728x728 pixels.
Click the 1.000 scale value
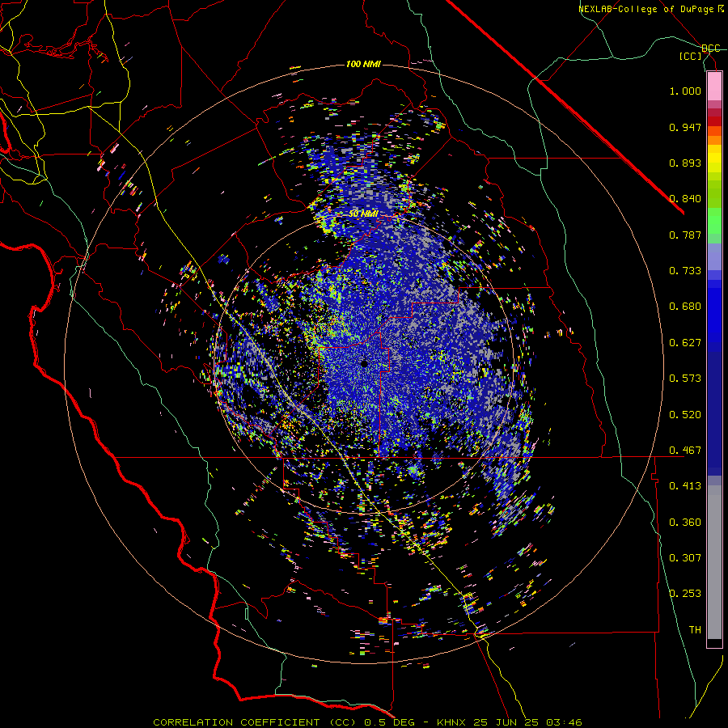[685, 91]
